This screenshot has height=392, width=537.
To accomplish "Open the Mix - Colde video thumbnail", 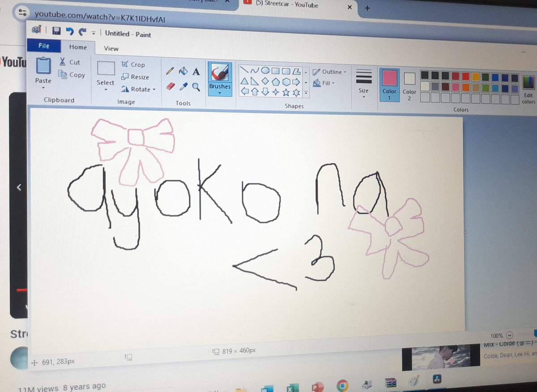I will pyautogui.click(x=441, y=358).
